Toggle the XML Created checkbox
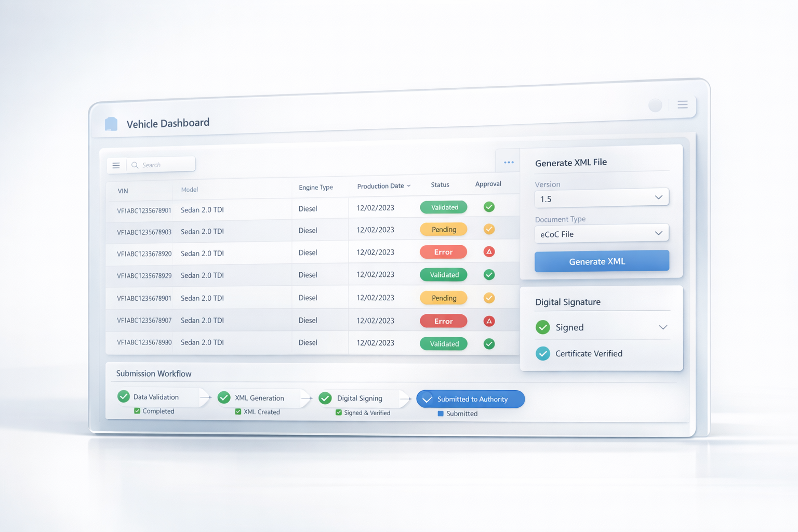 tap(238, 411)
